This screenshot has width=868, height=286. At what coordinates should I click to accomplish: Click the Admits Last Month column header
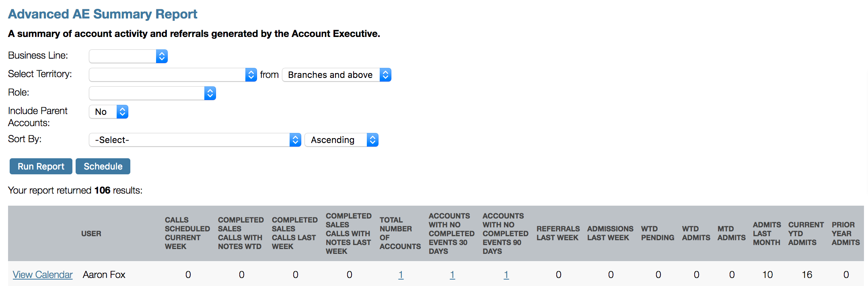point(767,233)
